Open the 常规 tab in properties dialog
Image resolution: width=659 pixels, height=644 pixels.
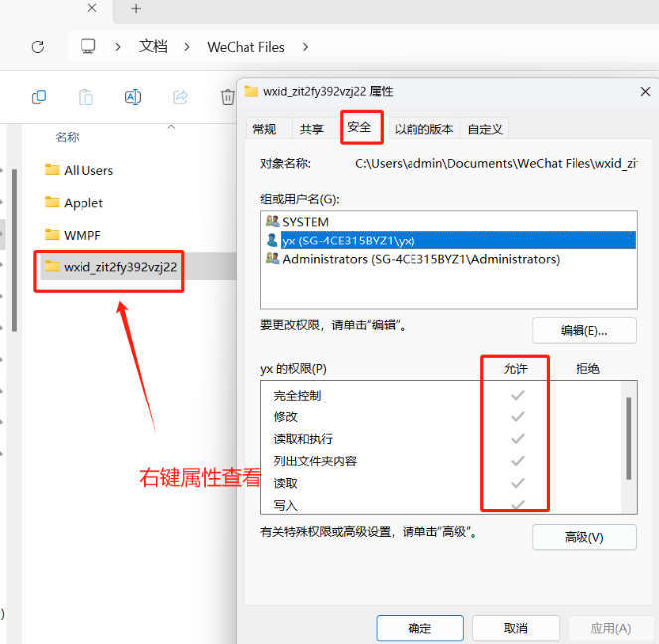tap(264, 129)
